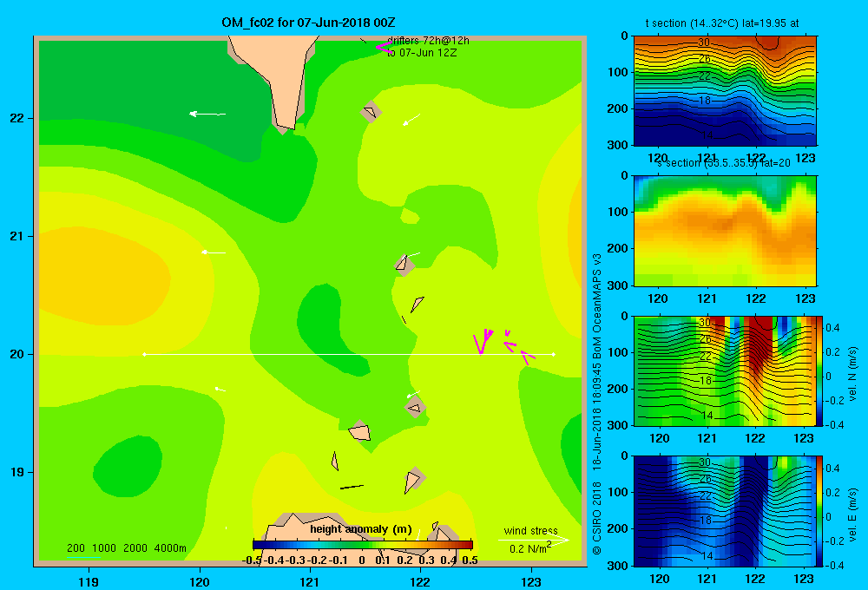
Task: Click the white wind arrow near 21N 120E
Action: click(214, 252)
